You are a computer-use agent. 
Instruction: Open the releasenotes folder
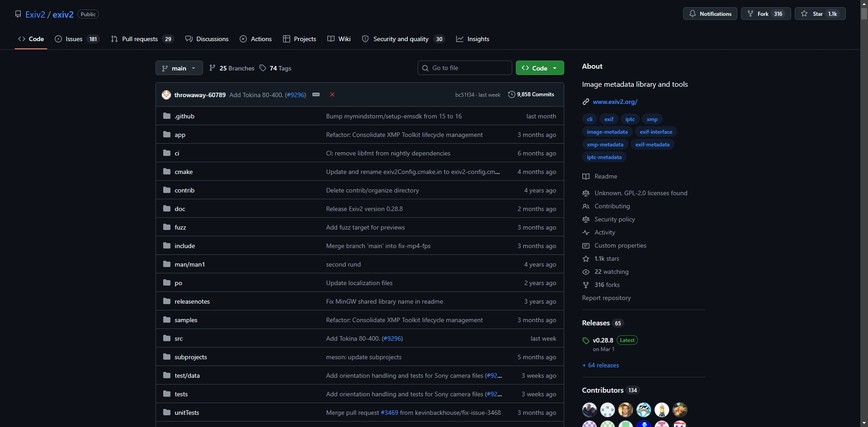pyautogui.click(x=192, y=301)
